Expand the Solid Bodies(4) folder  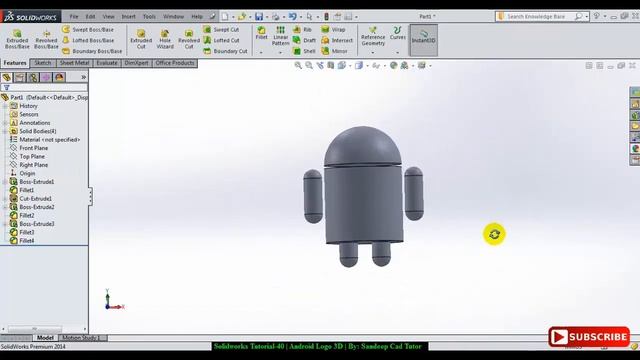pos(5,131)
